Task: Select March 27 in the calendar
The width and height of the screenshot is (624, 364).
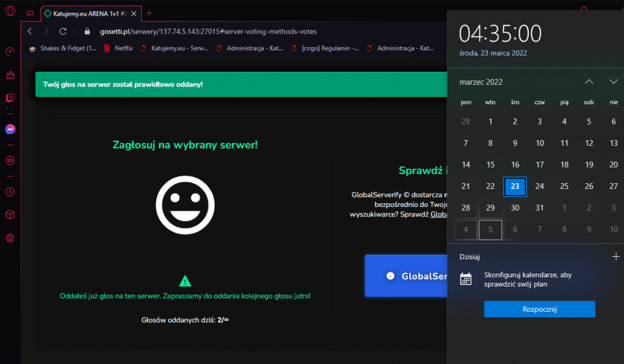Action: pos(613,186)
